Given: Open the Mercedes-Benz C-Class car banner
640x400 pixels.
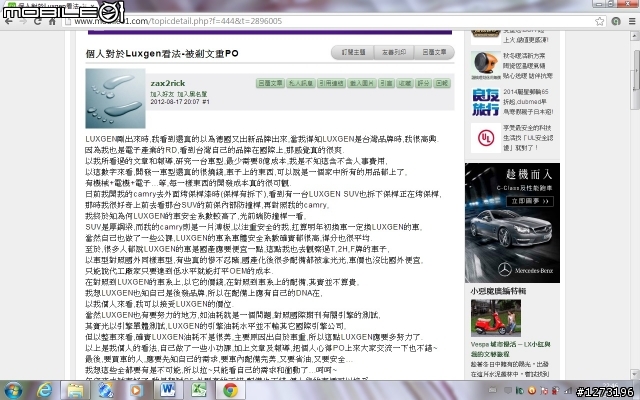Looking at the screenshot, I should [512, 223].
